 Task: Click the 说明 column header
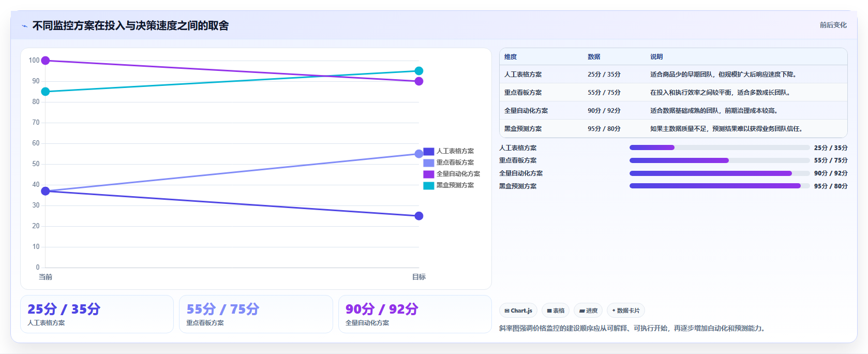coord(656,57)
